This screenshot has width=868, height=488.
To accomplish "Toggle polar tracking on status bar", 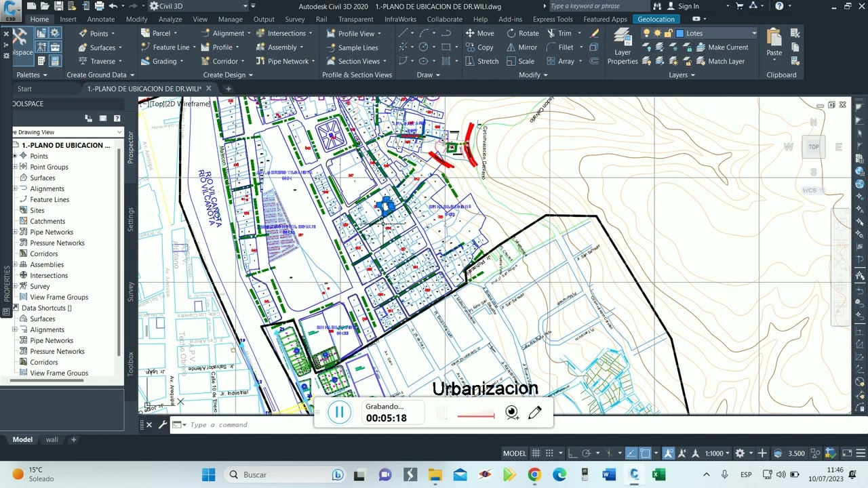I will point(587,453).
